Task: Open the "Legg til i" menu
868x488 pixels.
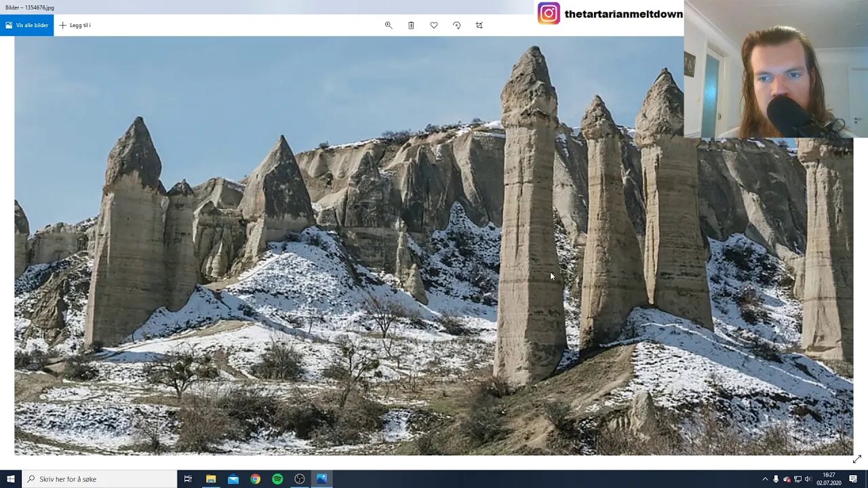Action: 75,25
